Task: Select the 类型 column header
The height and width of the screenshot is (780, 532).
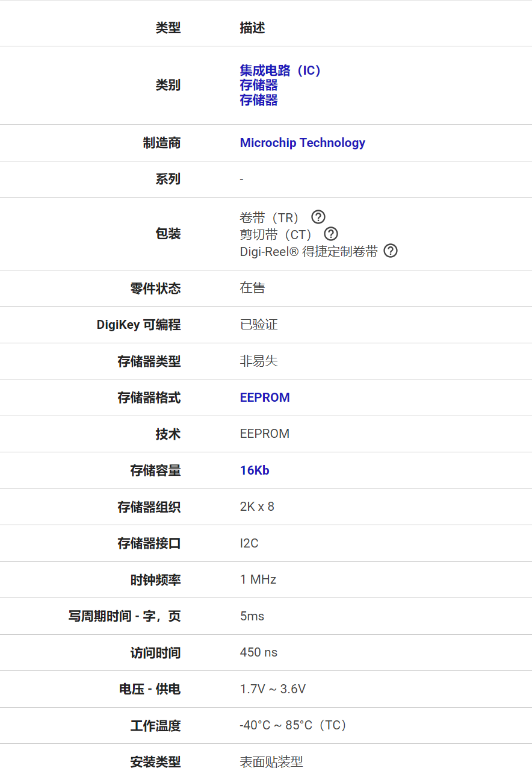Action: click(168, 28)
